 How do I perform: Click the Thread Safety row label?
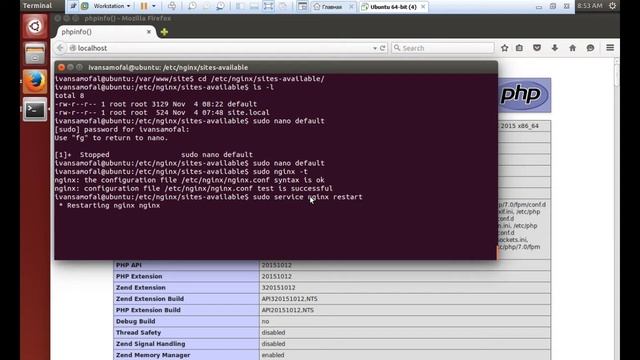coord(138,333)
